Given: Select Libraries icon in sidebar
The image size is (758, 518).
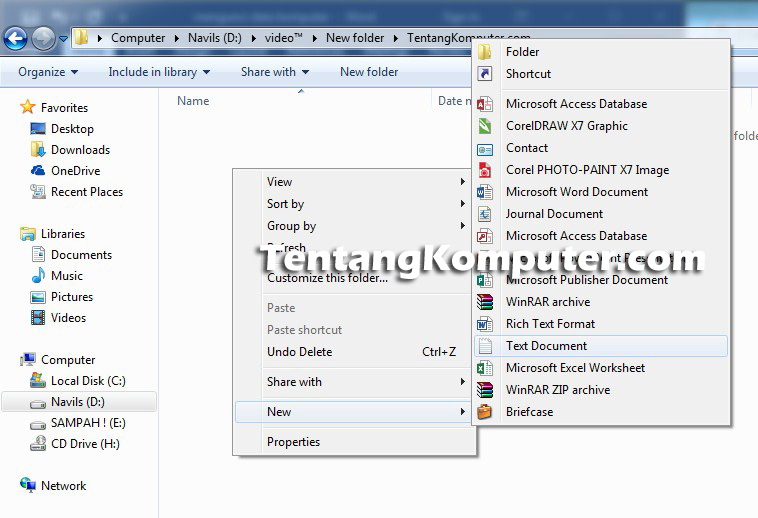Looking at the screenshot, I should coord(28,234).
